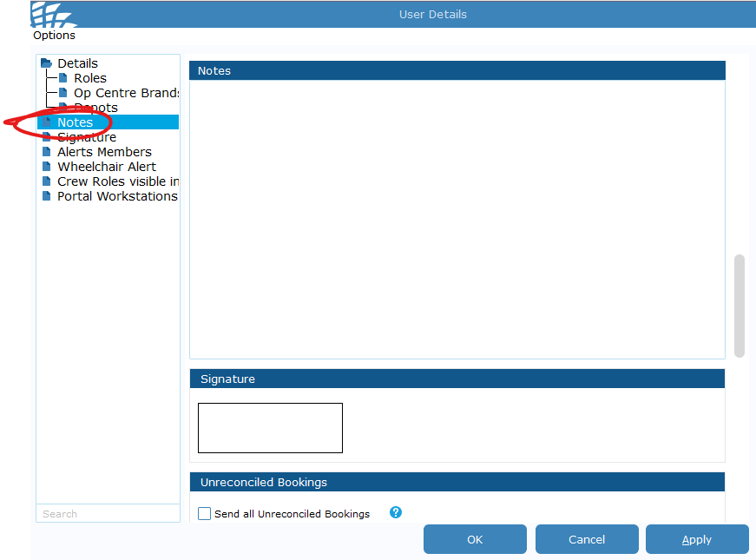The height and width of the screenshot is (560, 756).
Task: Open the Options menu
Action: [x=54, y=36]
